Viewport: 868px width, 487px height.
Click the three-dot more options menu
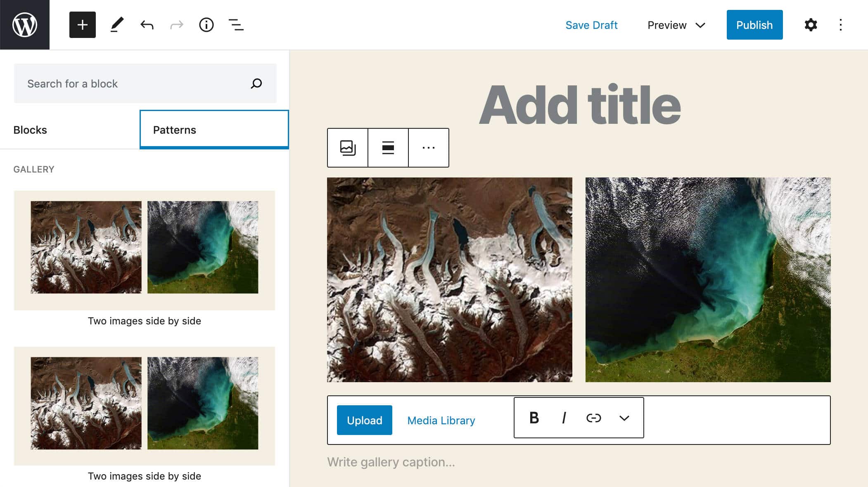(x=429, y=147)
